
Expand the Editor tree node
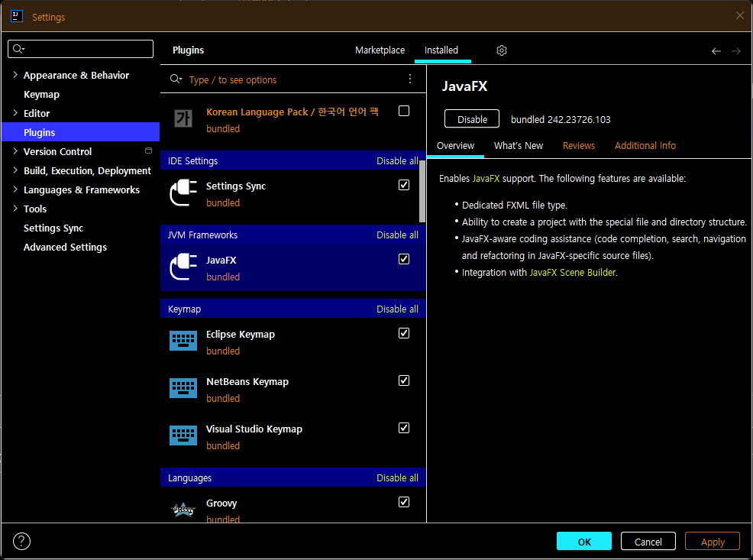pos(15,113)
